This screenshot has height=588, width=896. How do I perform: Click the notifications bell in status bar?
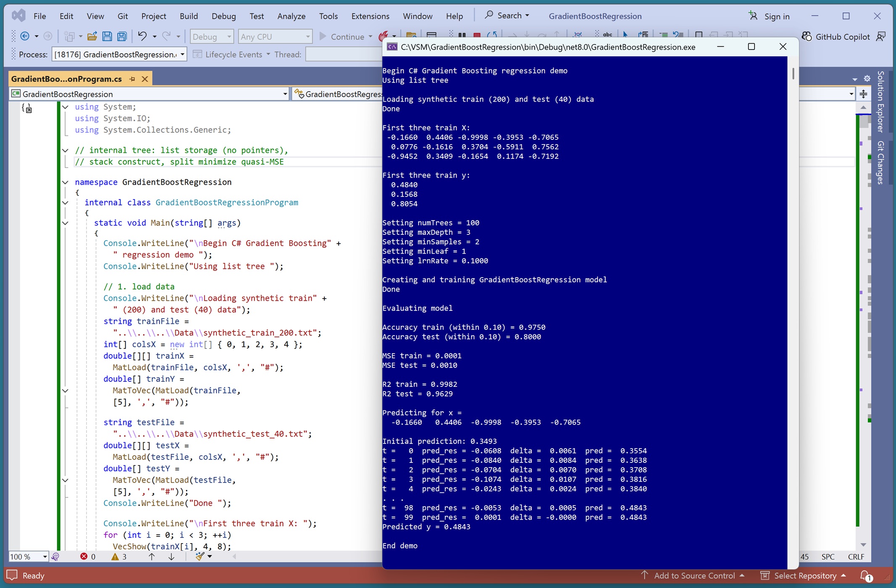865,575
